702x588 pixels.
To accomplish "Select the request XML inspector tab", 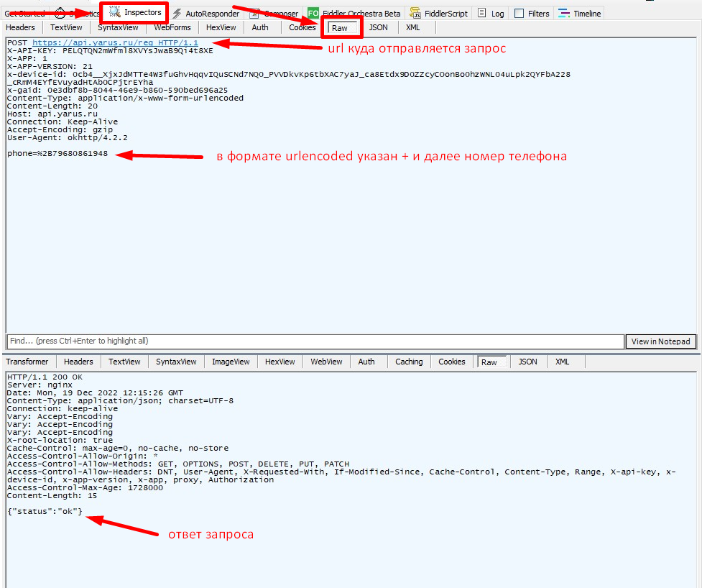I will pyautogui.click(x=412, y=27).
